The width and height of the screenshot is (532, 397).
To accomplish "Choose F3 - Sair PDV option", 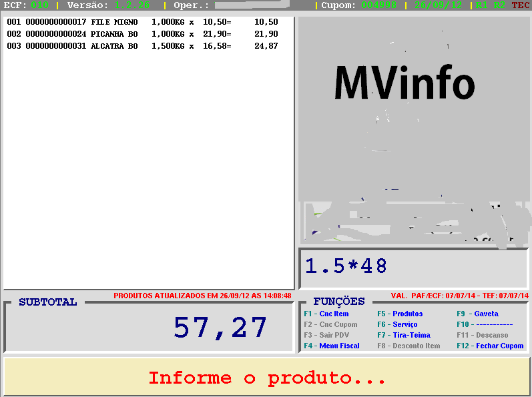I will pyautogui.click(x=326, y=335).
